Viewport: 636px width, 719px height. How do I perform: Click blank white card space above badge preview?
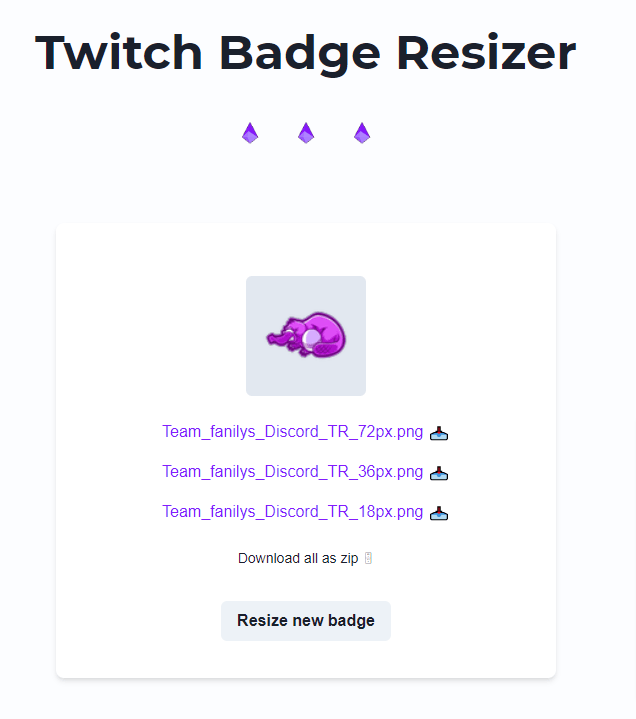[x=306, y=250]
